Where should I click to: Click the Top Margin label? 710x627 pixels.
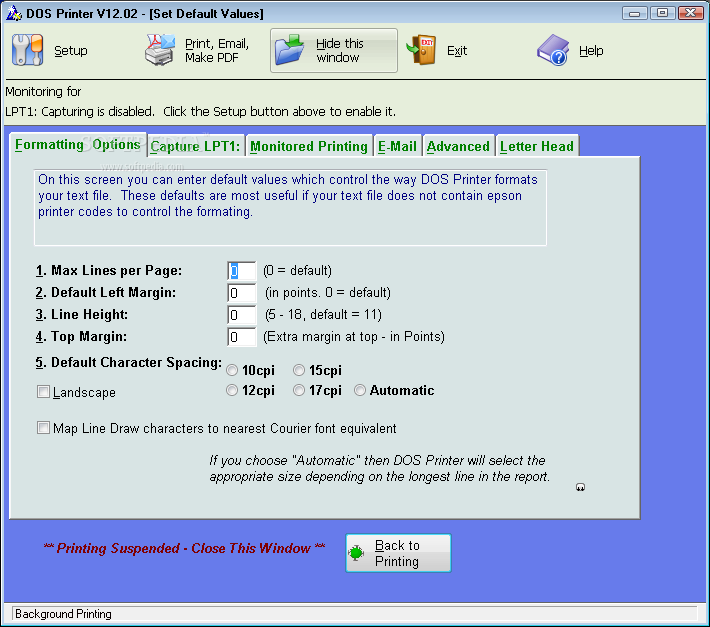pyautogui.click(x=82, y=336)
